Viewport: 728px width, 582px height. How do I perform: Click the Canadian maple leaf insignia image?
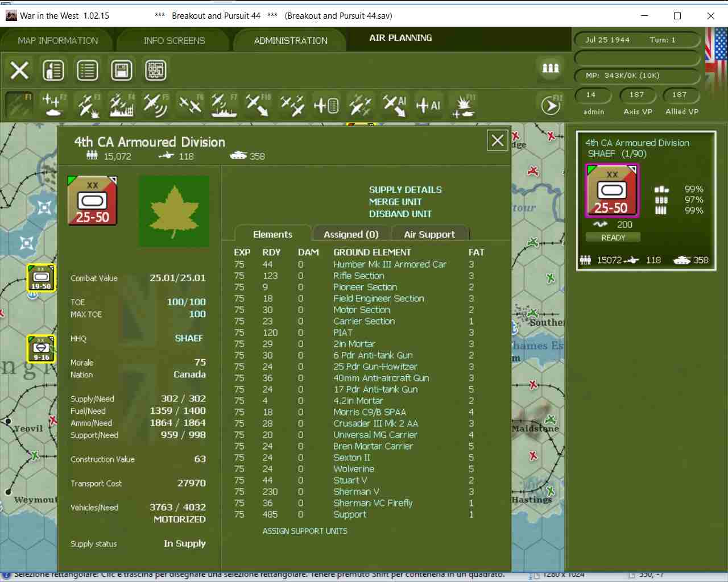174,211
